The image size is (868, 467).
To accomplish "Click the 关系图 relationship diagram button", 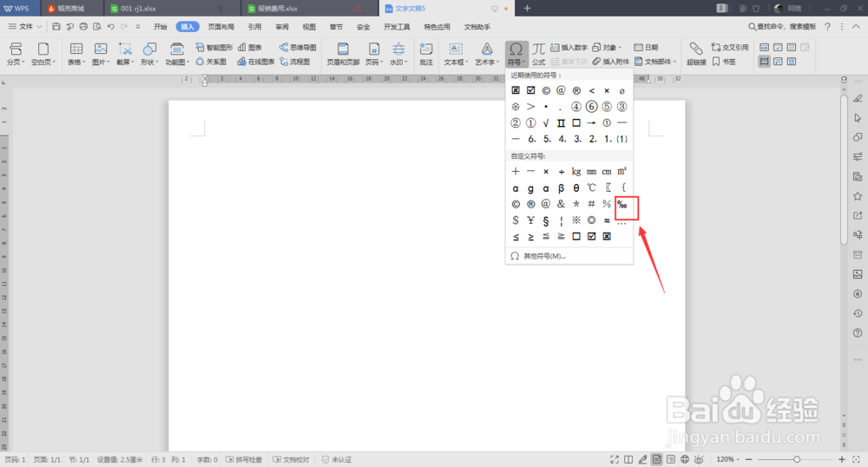I will point(211,62).
